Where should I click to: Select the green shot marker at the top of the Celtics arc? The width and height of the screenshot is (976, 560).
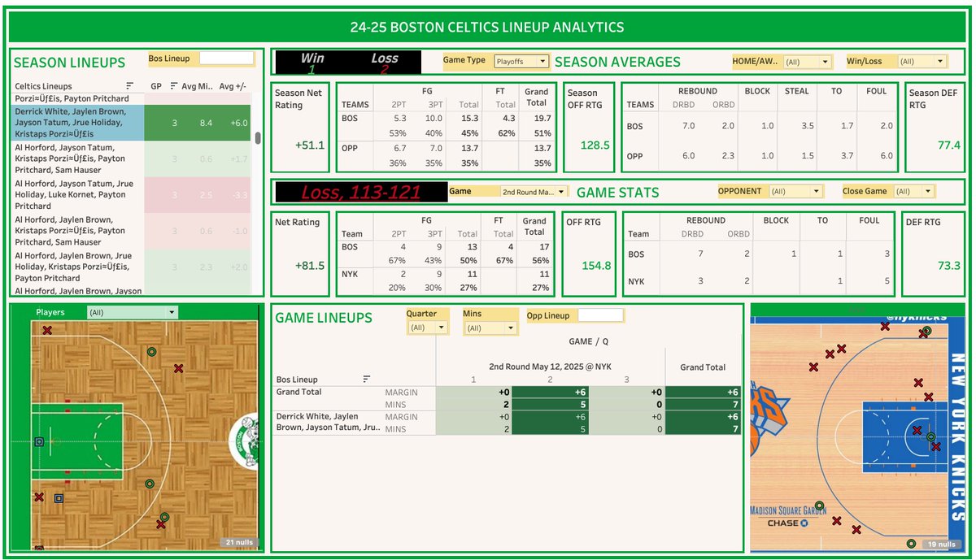151,352
